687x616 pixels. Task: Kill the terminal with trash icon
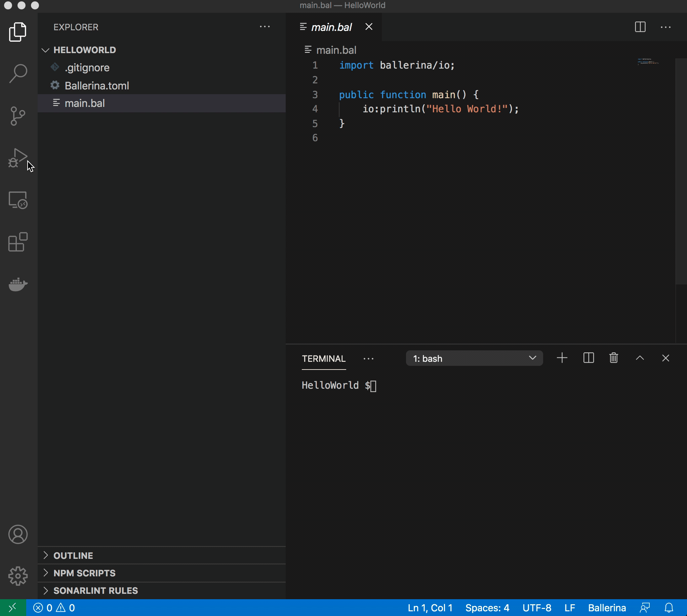pyautogui.click(x=614, y=358)
